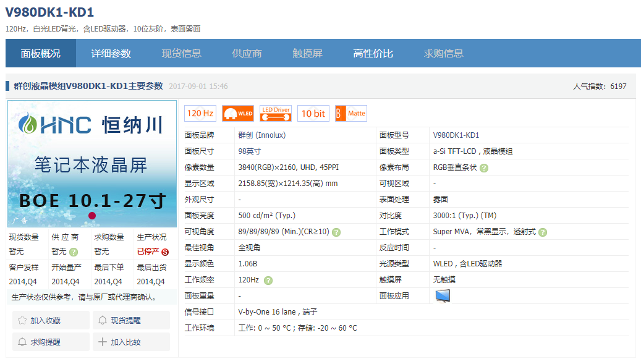Select the LED Driver badge icon

[x=275, y=112]
